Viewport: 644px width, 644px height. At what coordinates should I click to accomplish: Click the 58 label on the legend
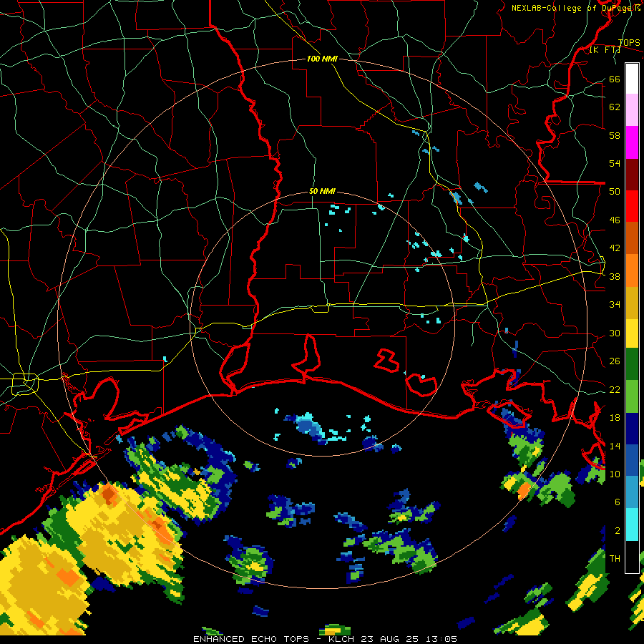(x=615, y=135)
